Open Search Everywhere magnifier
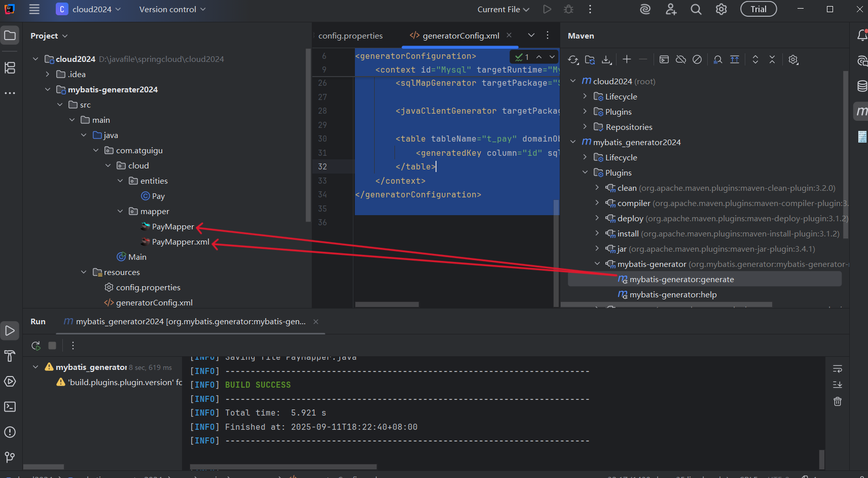This screenshot has width=868, height=478. 696,9
